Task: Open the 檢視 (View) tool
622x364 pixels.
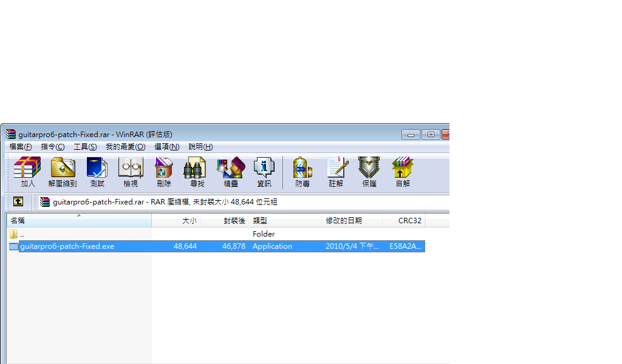Action: pos(131,172)
